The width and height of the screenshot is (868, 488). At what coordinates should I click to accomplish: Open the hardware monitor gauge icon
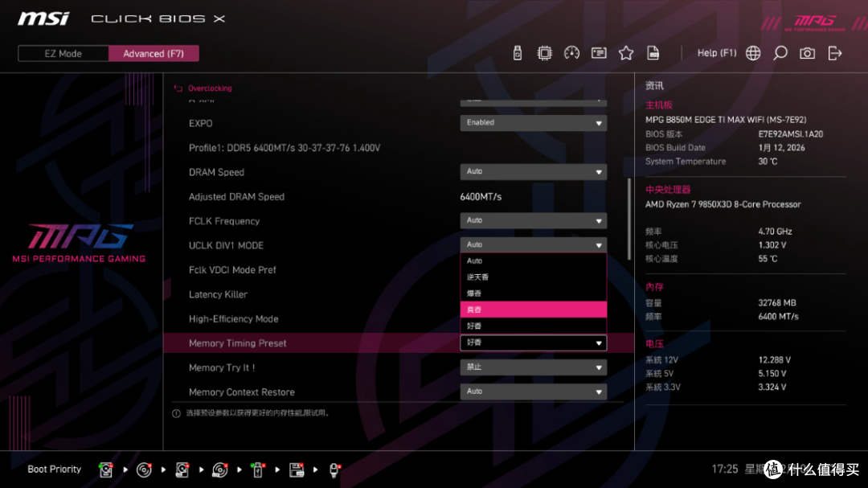point(571,53)
